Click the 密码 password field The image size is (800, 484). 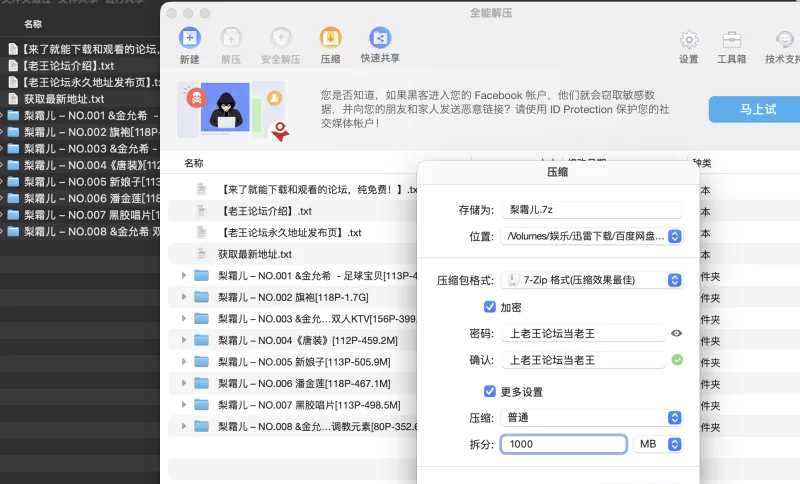coord(583,334)
